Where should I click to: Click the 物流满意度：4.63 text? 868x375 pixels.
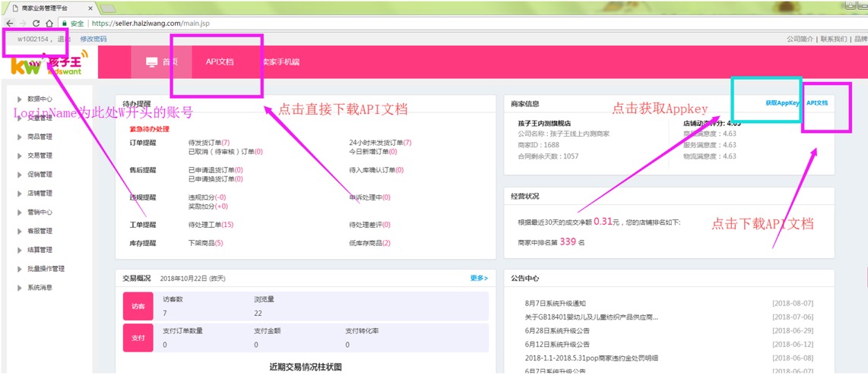(711, 156)
